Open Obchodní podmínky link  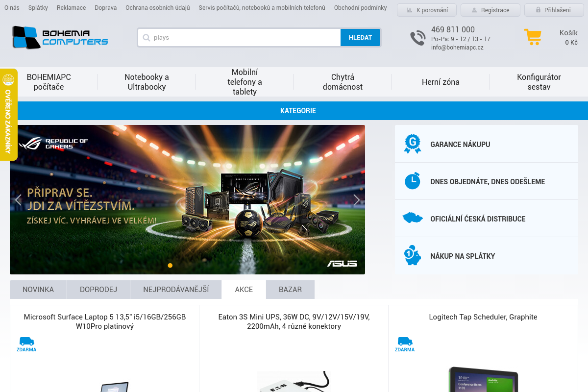pyautogui.click(x=360, y=8)
